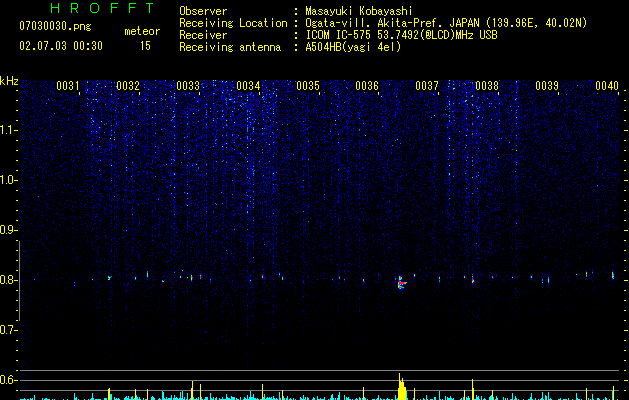Click the 0.9 frequency axis label
629x400 pixels.
pos(9,230)
